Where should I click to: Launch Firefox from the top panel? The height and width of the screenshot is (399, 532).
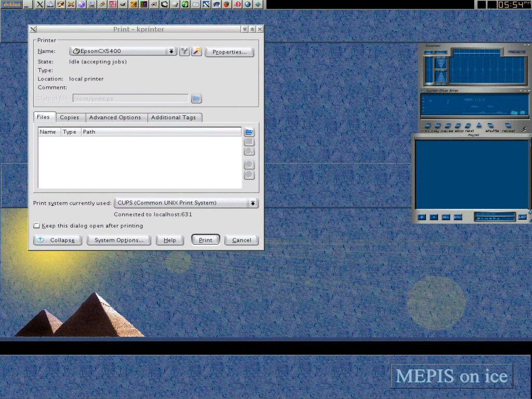227,5
